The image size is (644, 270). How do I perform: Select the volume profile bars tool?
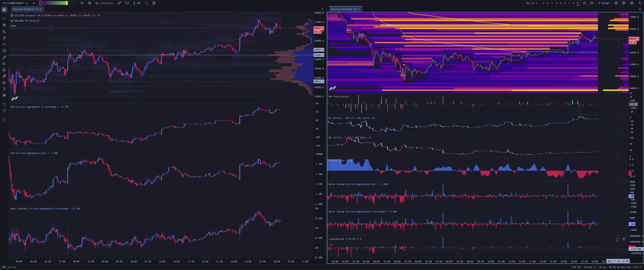(x=4, y=70)
